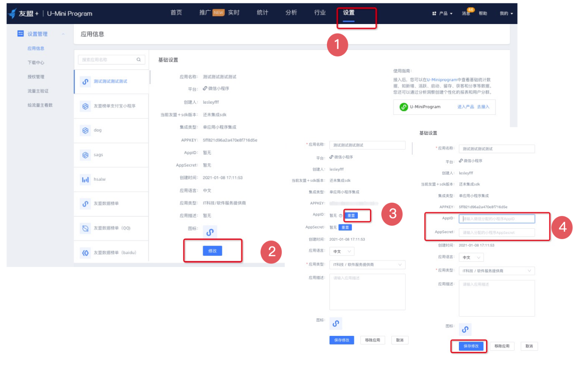
Task: Open 应用语言 dropdown in form with AppID input
Action: (471, 257)
